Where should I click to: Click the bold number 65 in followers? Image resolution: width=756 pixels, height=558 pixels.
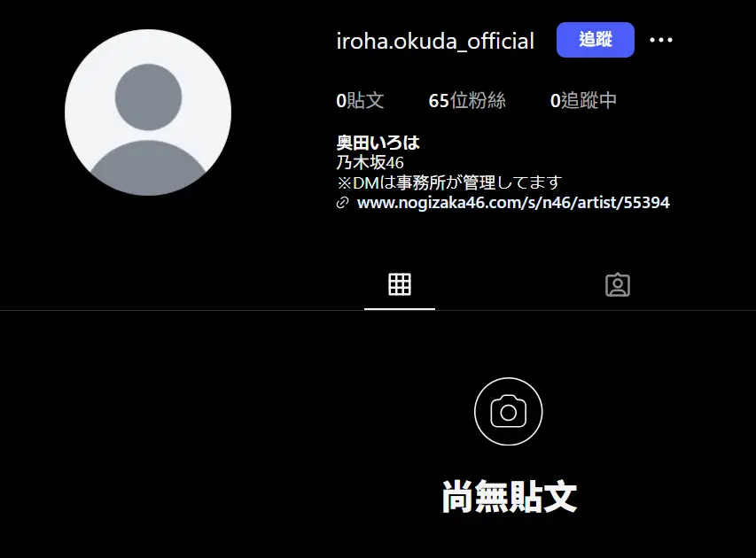(439, 101)
